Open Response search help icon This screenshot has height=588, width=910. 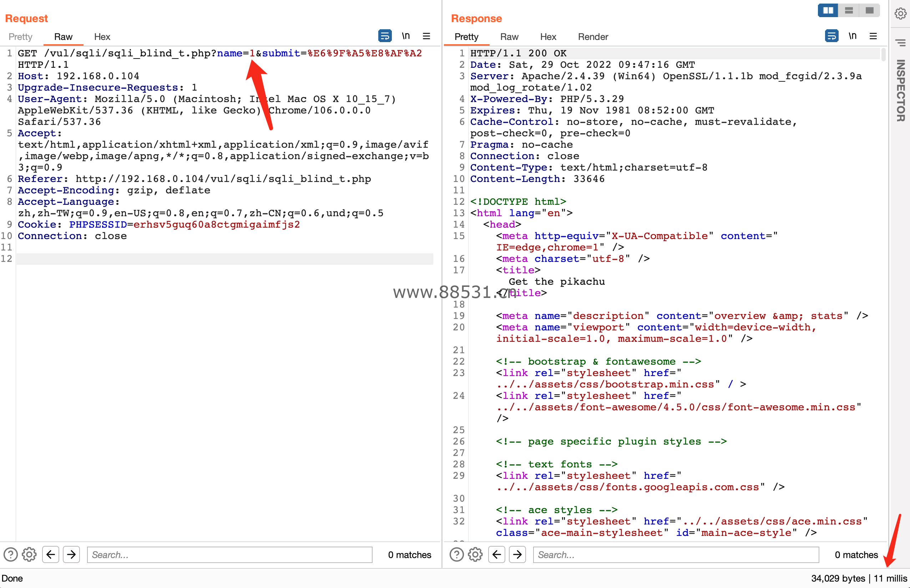point(456,554)
